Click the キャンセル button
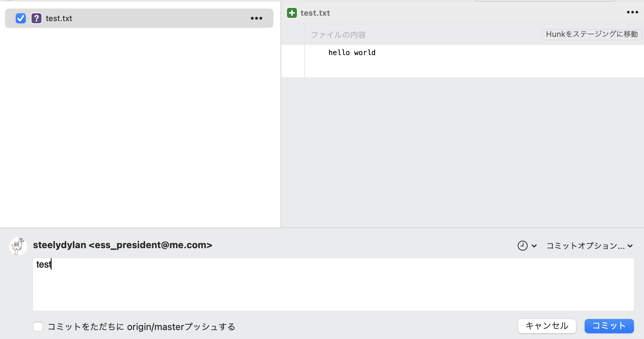644x339 pixels. [x=546, y=326]
